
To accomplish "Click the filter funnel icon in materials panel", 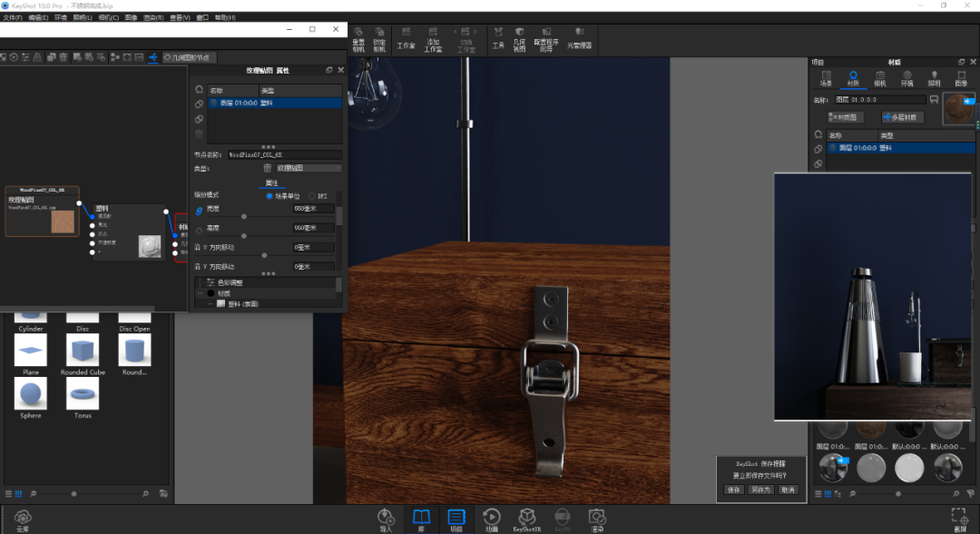I will pyautogui.click(x=971, y=494).
